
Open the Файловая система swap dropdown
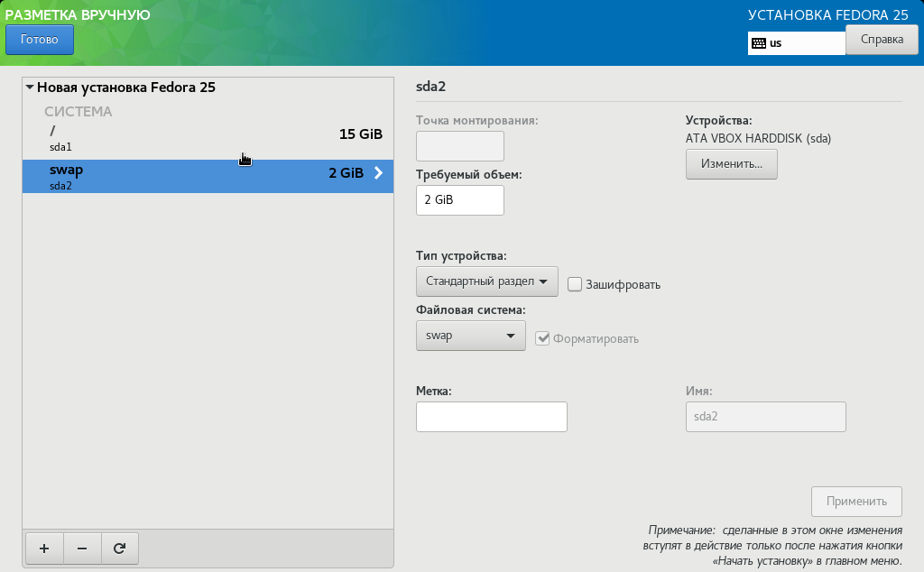pos(470,336)
